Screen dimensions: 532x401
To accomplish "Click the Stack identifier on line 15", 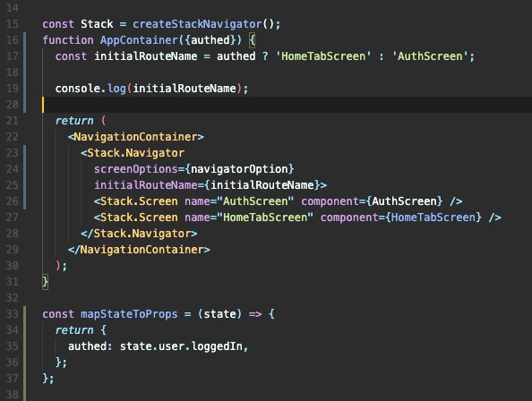I will (97, 24).
